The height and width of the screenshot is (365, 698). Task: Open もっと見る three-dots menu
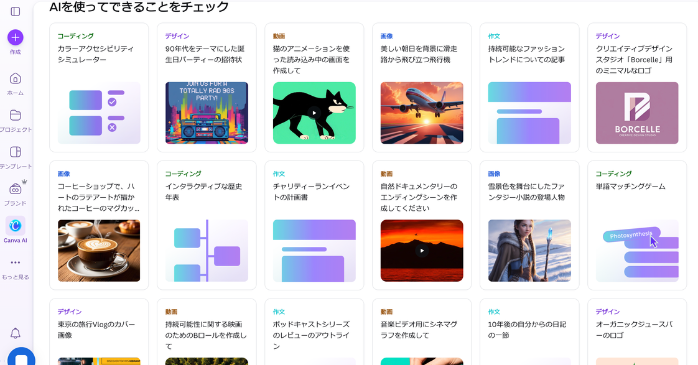click(15, 263)
